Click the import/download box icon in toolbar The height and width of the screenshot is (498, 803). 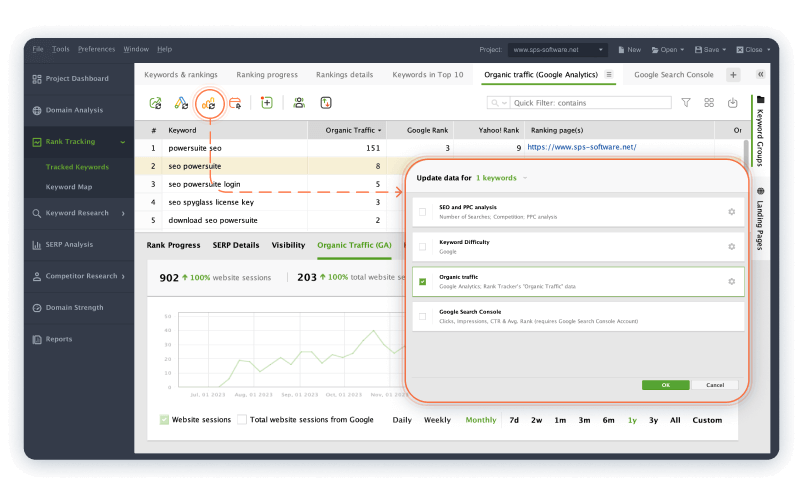[x=326, y=103]
